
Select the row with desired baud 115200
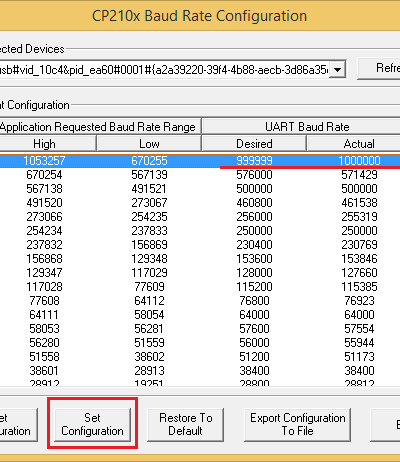200,287
